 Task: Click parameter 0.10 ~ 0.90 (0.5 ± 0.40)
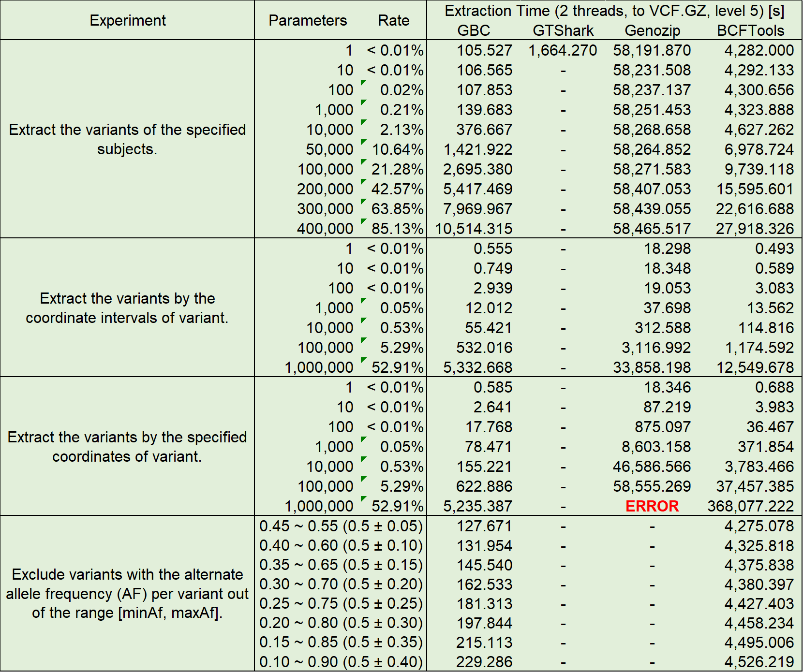pos(341,661)
